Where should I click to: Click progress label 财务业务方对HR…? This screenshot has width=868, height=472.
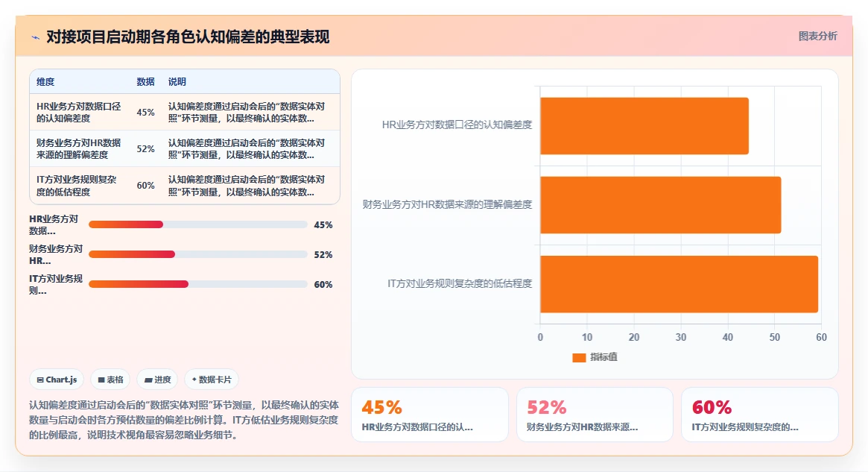point(55,255)
